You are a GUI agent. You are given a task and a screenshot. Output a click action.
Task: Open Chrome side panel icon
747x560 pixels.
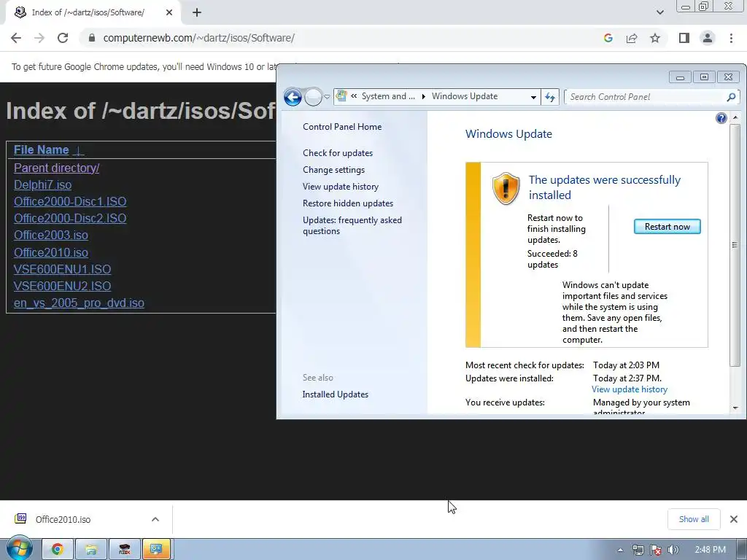coord(684,38)
